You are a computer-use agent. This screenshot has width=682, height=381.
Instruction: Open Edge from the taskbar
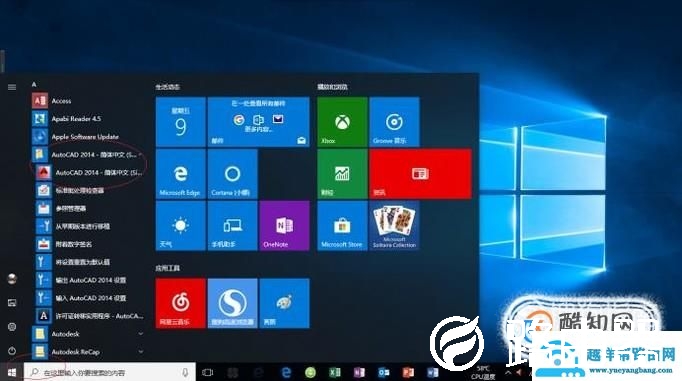click(x=286, y=372)
